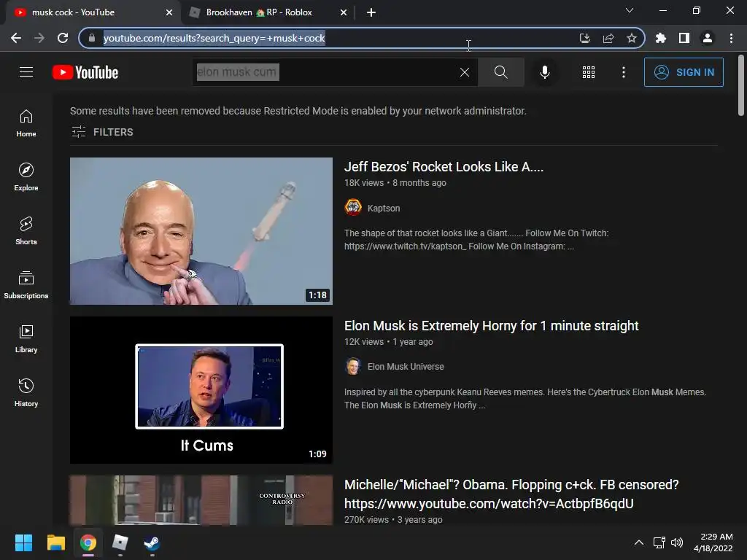Close the YouTube tab
The width and height of the screenshot is (747, 560).
(x=169, y=12)
